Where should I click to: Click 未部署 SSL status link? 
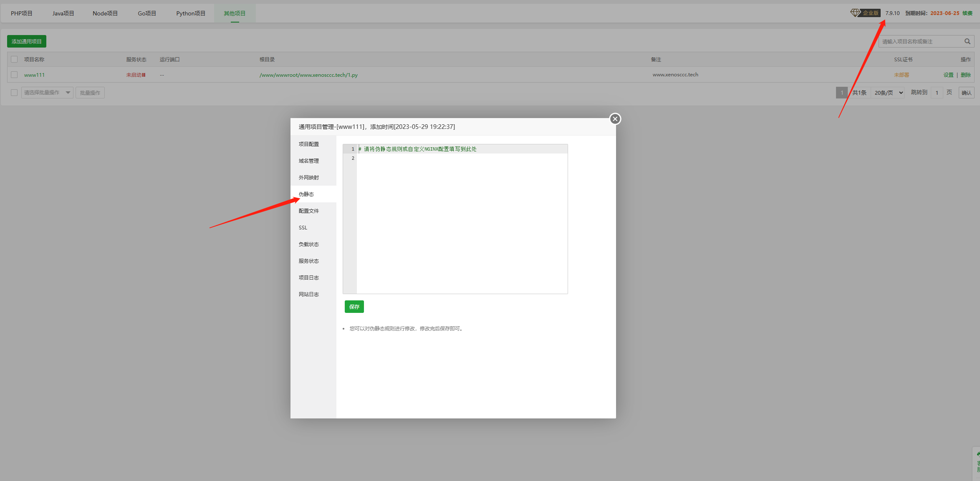(x=902, y=75)
